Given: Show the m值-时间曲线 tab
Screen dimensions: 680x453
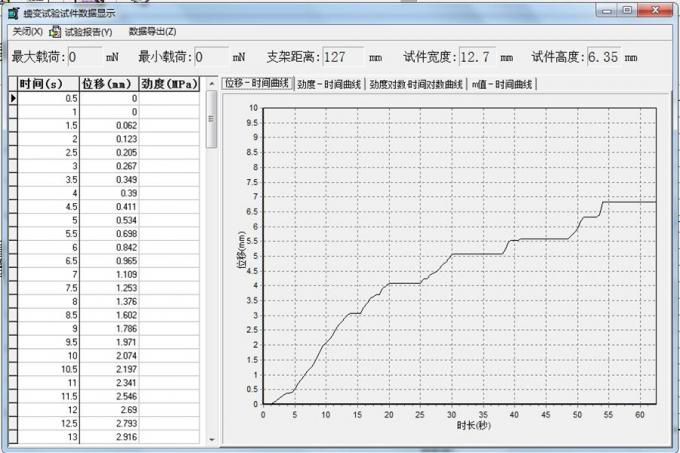Looking at the screenshot, I should (x=502, y=84).
